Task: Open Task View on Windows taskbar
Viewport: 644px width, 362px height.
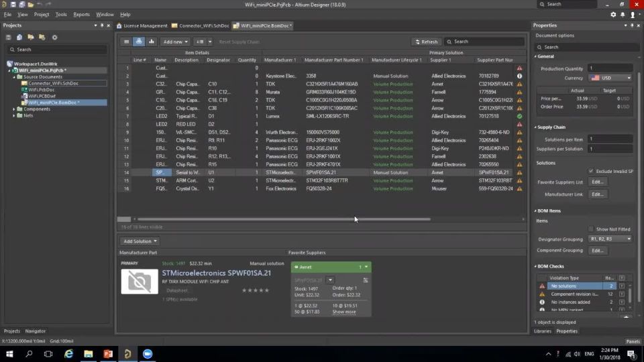Action: tap(48, 354)
